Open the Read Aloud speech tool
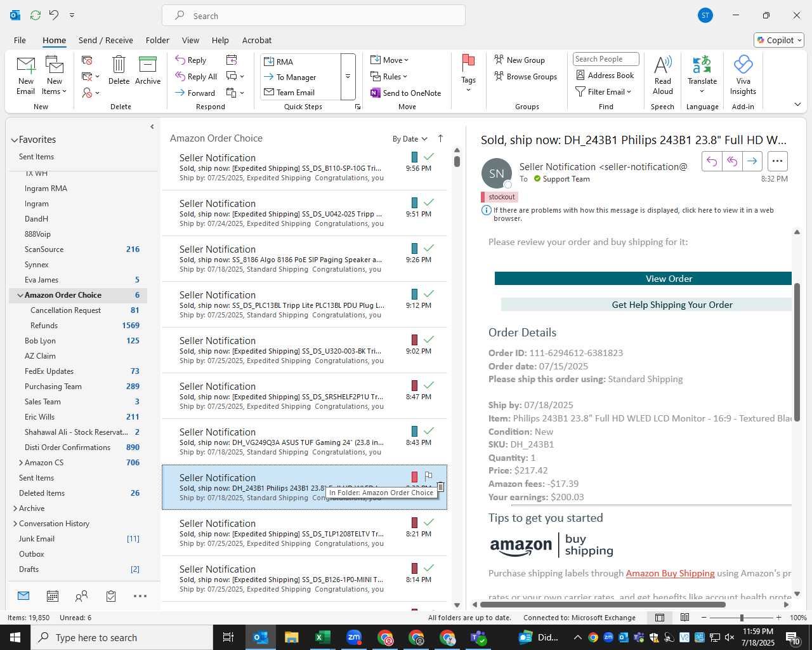 (662, 75)
